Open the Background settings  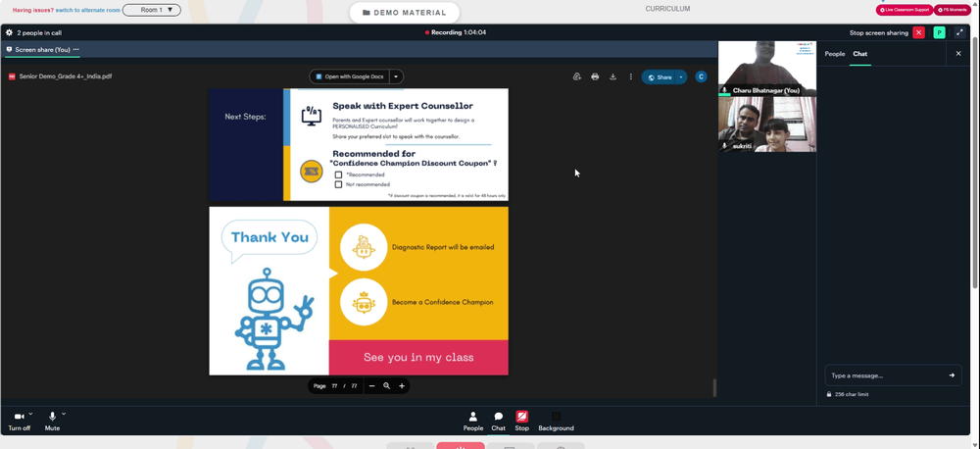click(x=556, y=422)
